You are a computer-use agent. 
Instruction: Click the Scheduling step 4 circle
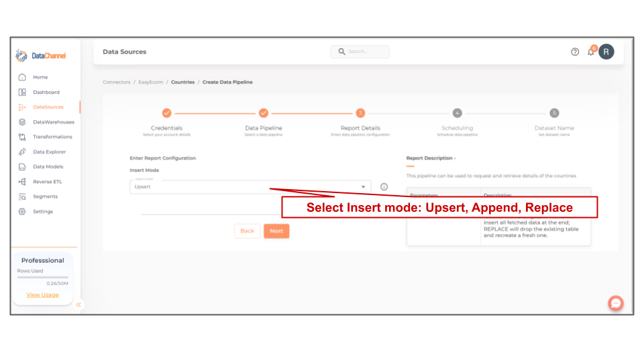(x=457, y=113)
